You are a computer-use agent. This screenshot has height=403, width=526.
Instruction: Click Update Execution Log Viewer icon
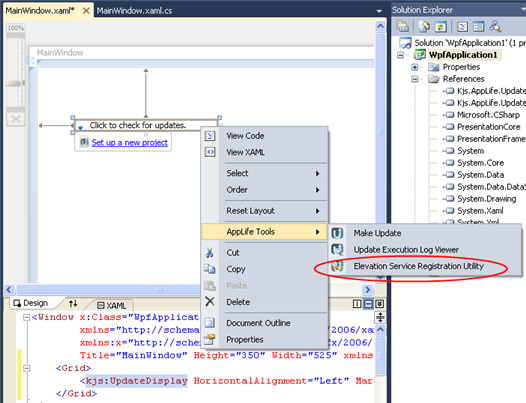[337, 249]
